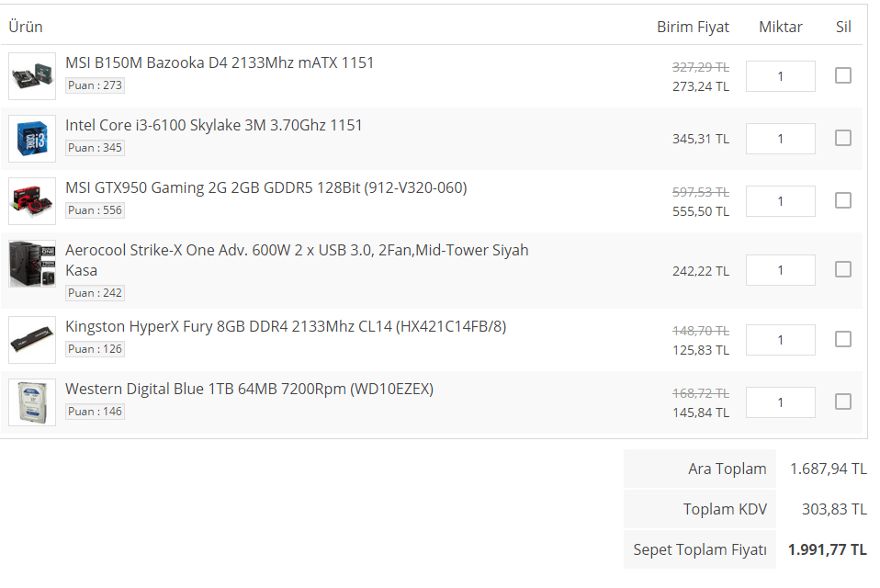
Task: Mark the Kingston HyperX Fury for removal
Action: coord(843,339)
